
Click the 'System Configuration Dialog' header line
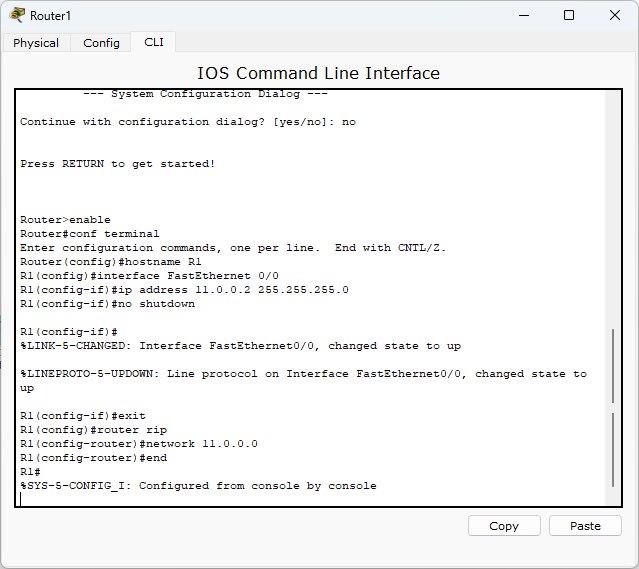pyautogui.click(x=205, y=94)
